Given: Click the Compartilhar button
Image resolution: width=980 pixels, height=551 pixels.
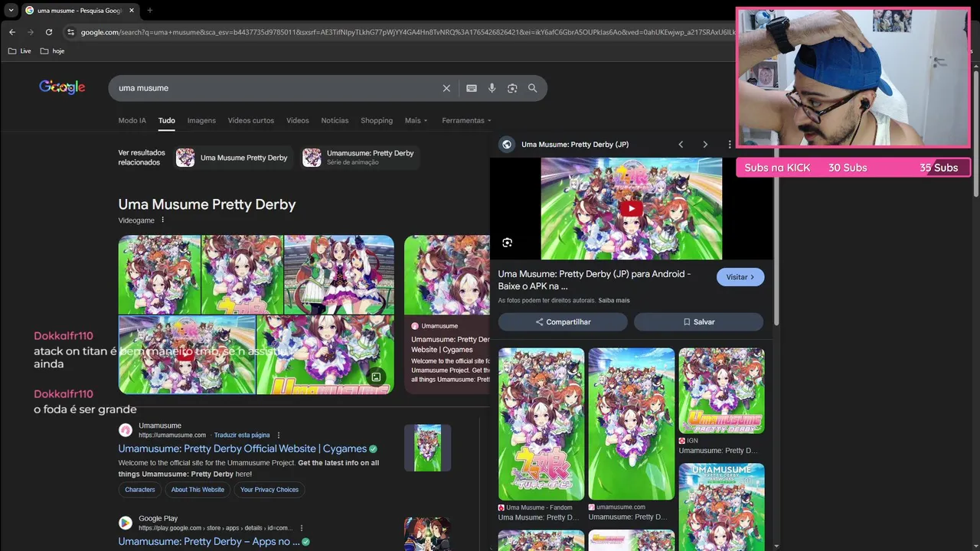Looking at the screenshot, I should point(563,322).
